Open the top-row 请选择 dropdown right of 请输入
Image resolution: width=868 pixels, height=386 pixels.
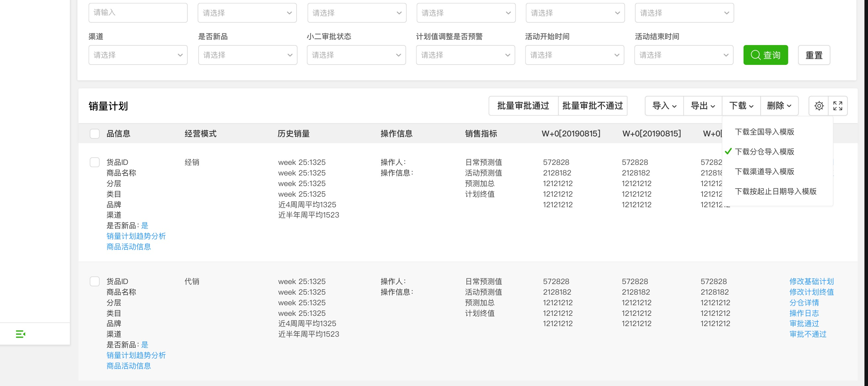pyautogui.click(x=247, y=13)
